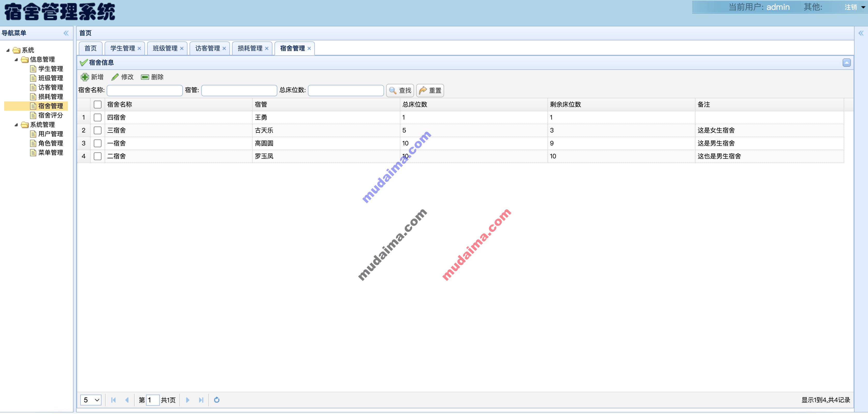Go to last page in pager

click(201, 400)
